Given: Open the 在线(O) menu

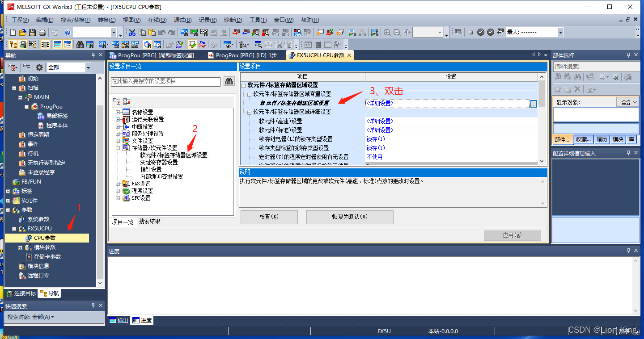Looking at the screenshot, I should pos(157,20).
